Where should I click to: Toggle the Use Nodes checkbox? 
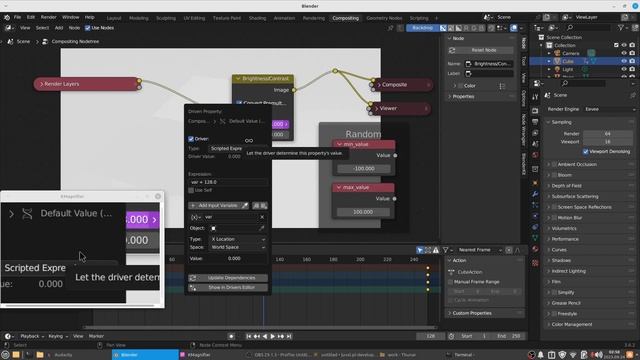pos(87,28)
